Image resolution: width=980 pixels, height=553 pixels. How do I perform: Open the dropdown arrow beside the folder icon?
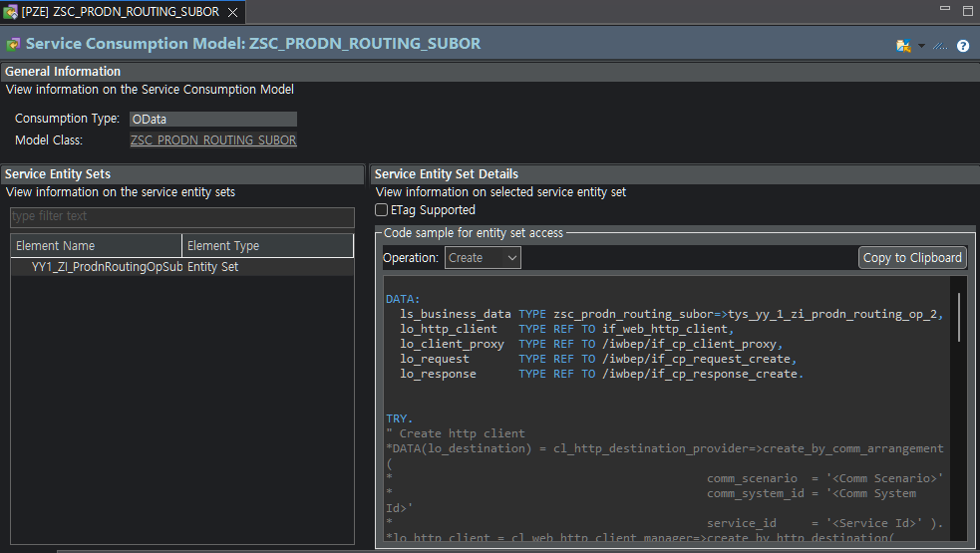(x=921, y=46)
